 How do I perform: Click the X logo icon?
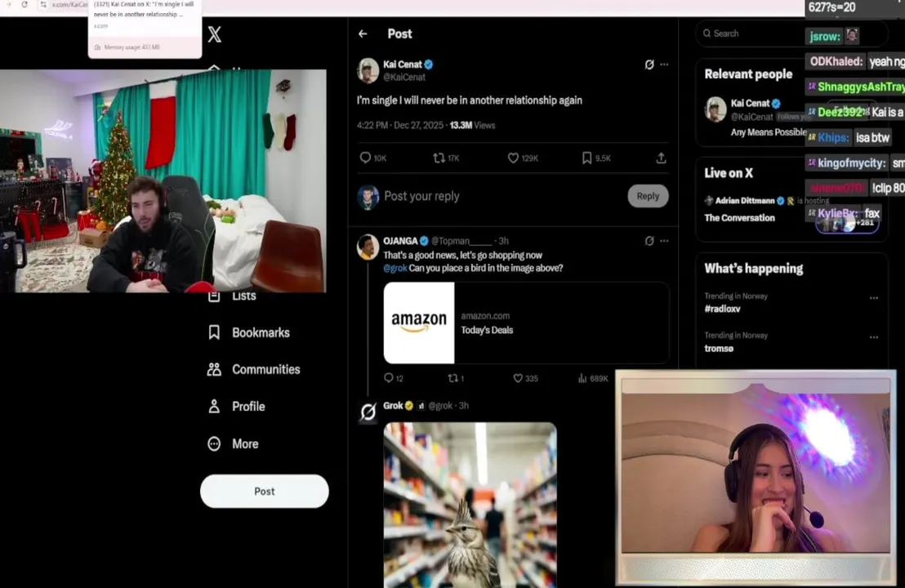tap(214, 34)
